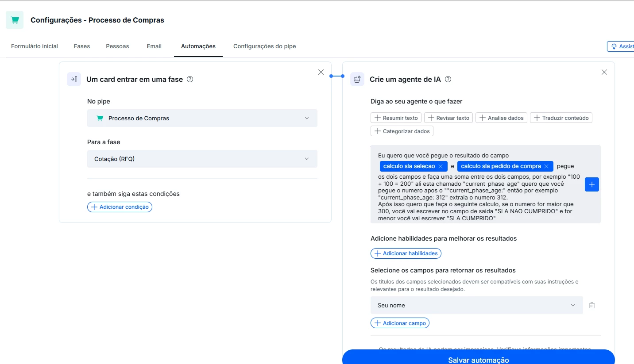This screenshot has width=634, height=364.
Task: Close the "Crie um agente de IA" panel
Action: [x=604, y=72]
